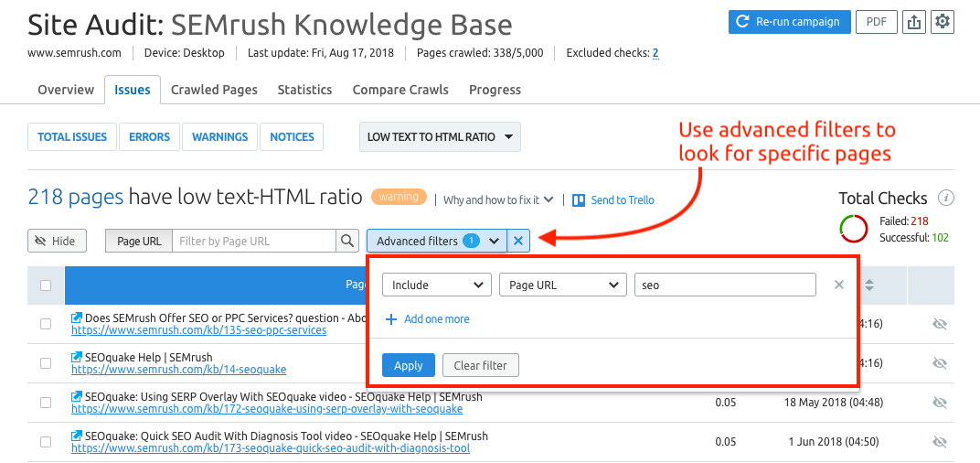The width and height of the screenshot is (980, 463).
Task: Filter by Errors
Action: (149, 137)
